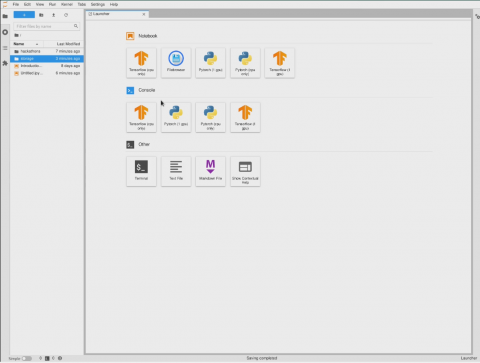Screen dimensions: 480x363
Task: Open the File Browser sidebar tab
Action: pos(5,16)
